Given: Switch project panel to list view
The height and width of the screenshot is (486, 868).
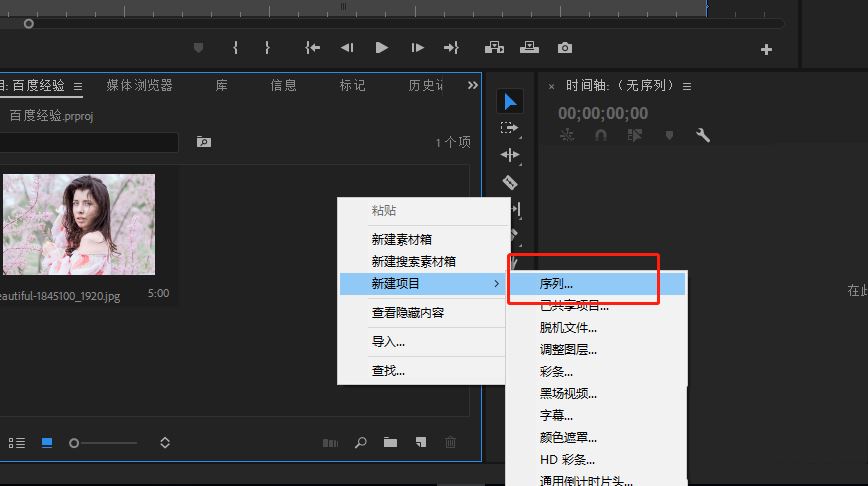Looking at the screenshot, I should pyautogui.click(x=17, y=442).
